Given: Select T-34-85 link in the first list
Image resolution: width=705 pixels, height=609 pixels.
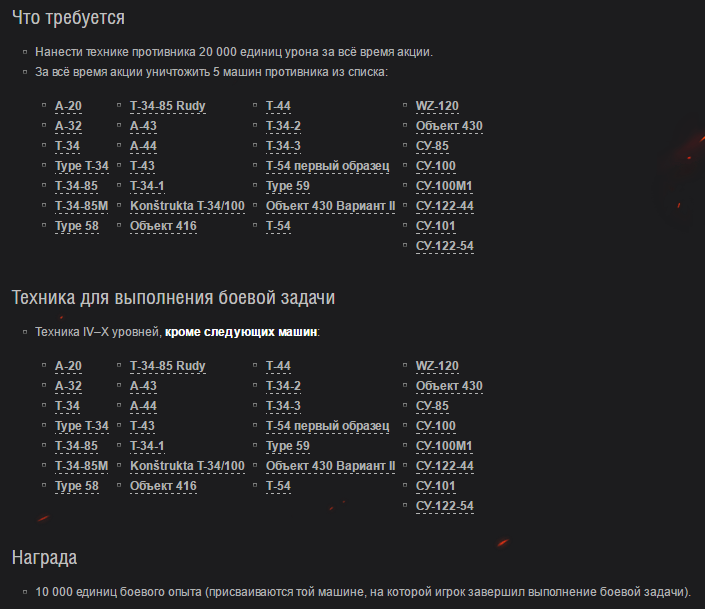Looking at the screenshot, I should coord(76,186).
